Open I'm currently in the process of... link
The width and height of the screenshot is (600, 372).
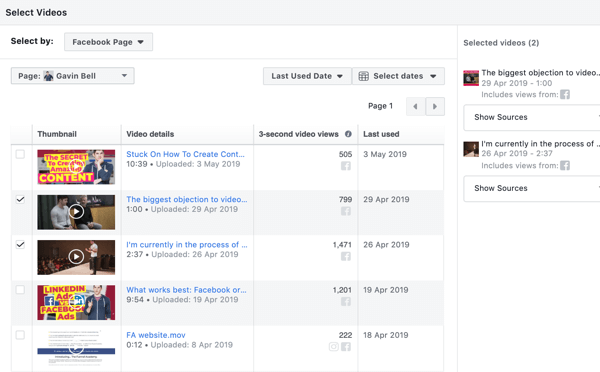[x=187, y=245]
